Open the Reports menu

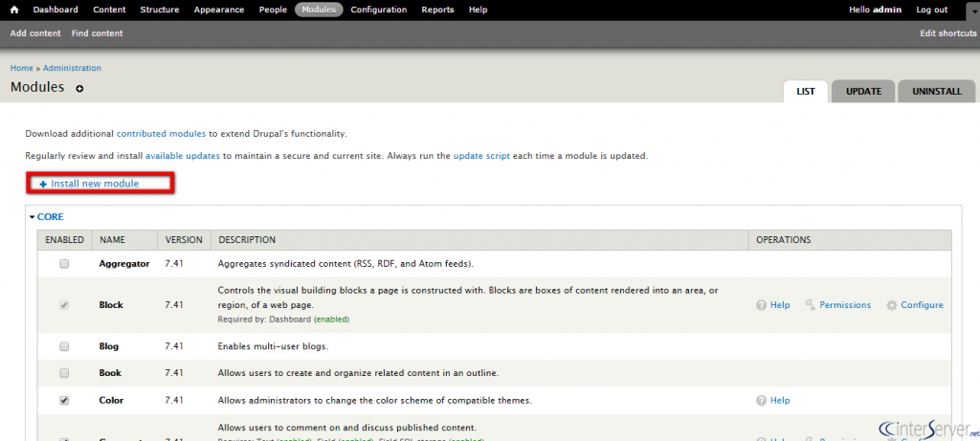tap(438, 10)
